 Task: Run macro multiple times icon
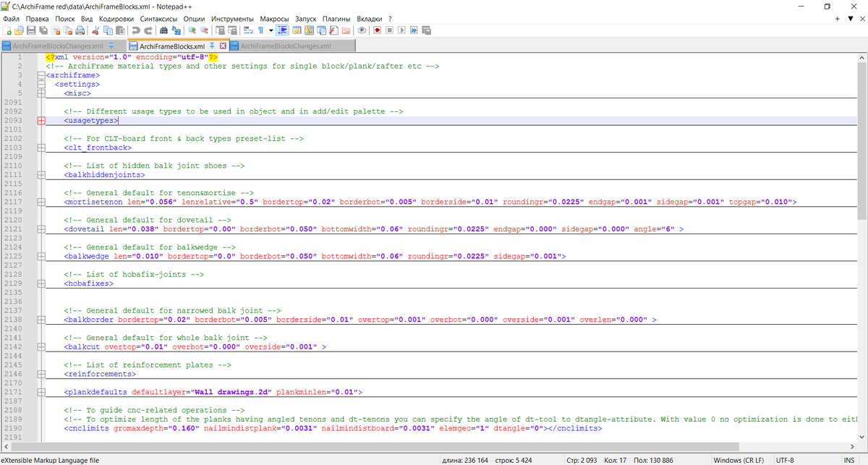pos(414,30)
